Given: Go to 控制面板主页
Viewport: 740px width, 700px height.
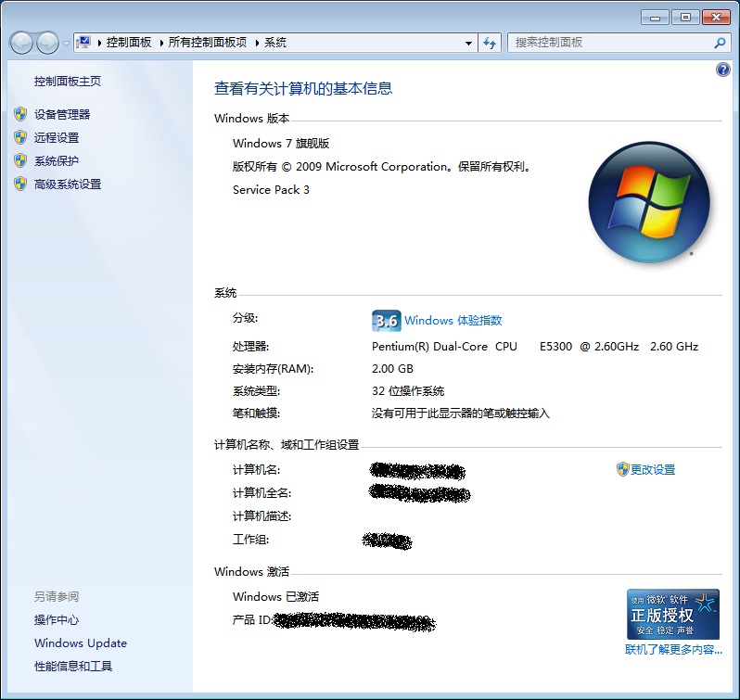Looking at the screenshot, I should tap(68, 82).
